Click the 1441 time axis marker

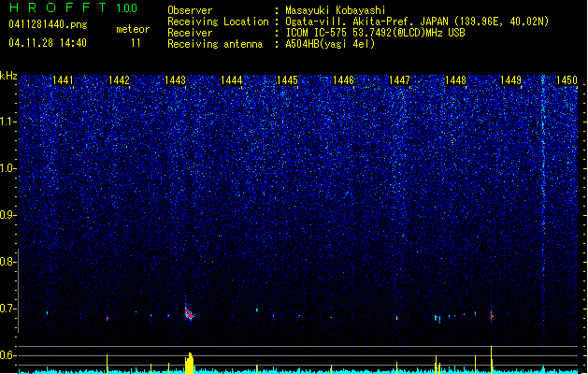click(63, 80)
